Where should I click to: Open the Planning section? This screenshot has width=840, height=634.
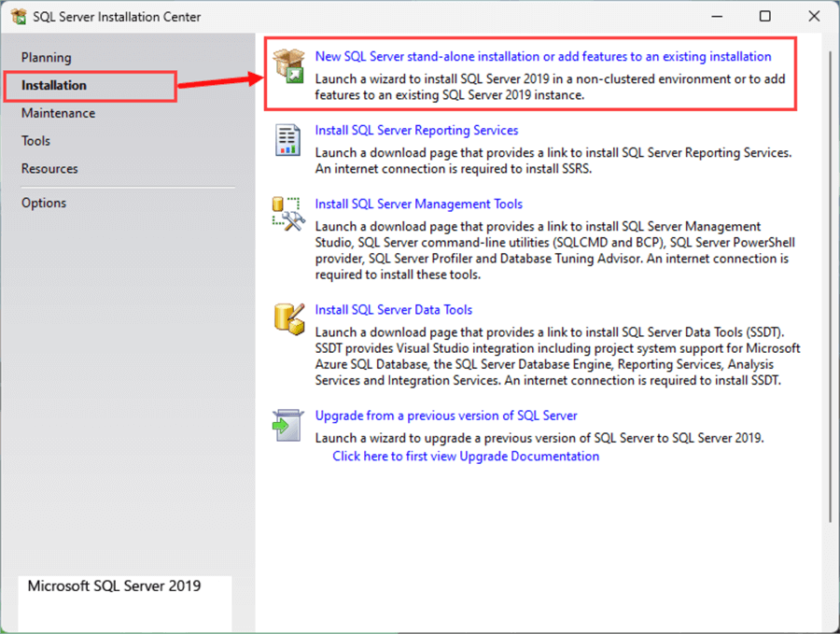[46, 57]
